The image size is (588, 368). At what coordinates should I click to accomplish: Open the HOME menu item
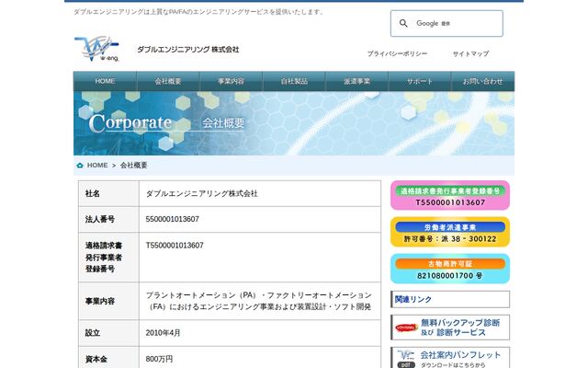105,81
